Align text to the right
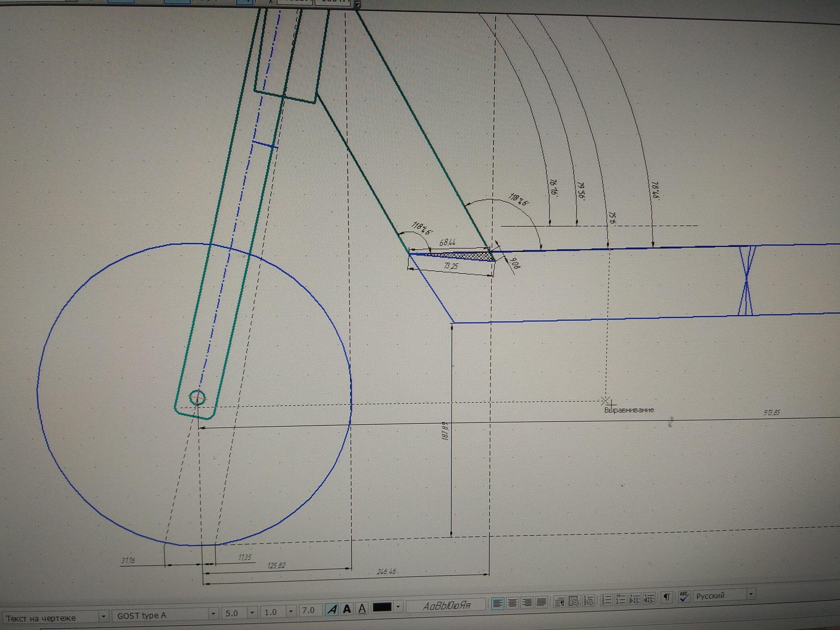The width and height of the screenshot is (840, 630). [x=527, y=603]
